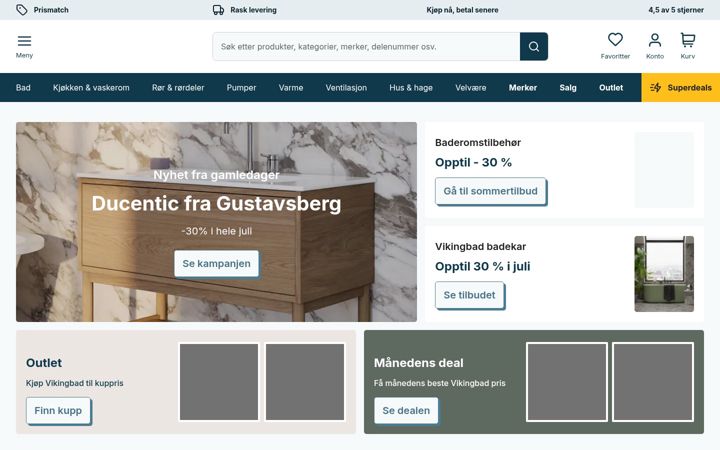
Task: Open the Kurv shopping cart icon
Action: coord(687,40)
